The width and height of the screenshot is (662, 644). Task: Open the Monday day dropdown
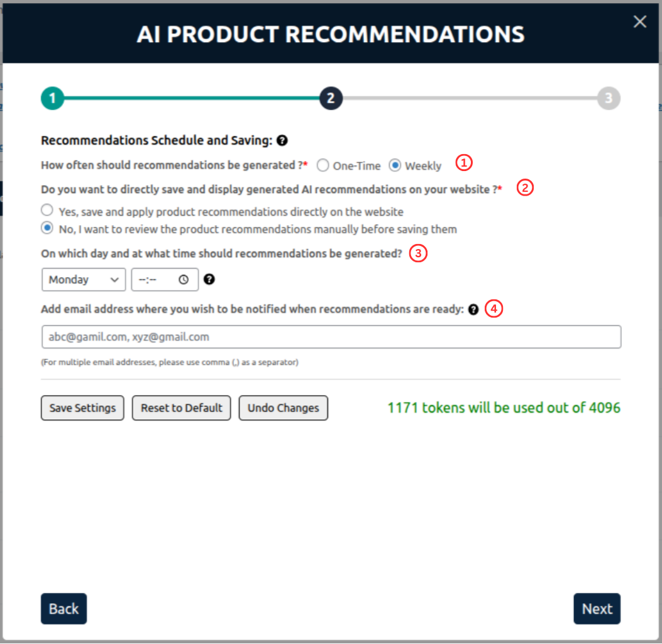coord(84,280)
